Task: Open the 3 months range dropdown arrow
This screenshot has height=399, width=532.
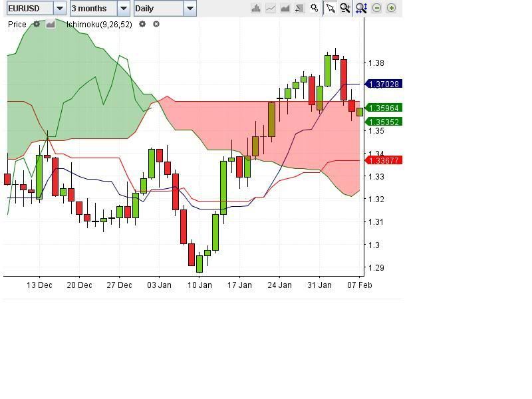Action: pos(124,8)
